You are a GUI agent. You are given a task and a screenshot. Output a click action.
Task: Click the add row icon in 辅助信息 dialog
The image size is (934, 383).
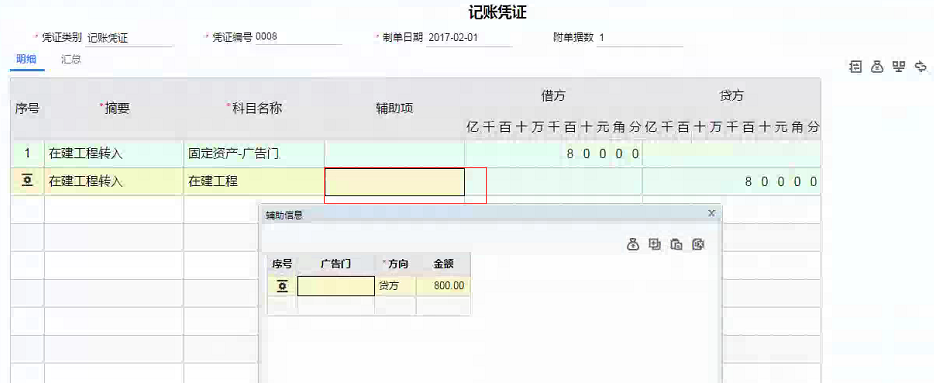(655, 244)
